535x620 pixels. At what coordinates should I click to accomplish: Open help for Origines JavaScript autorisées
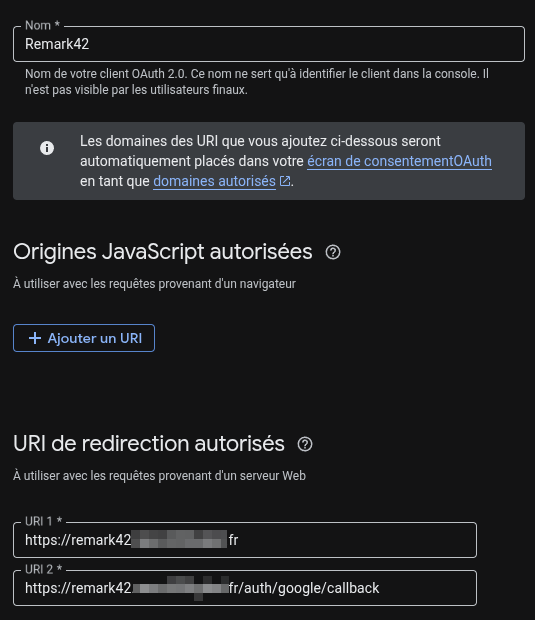[x=333, y=252]
